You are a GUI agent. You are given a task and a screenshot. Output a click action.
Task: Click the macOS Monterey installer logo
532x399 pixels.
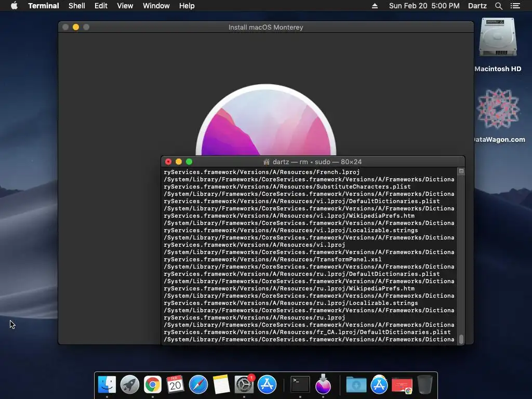click(x=266, y=120)
